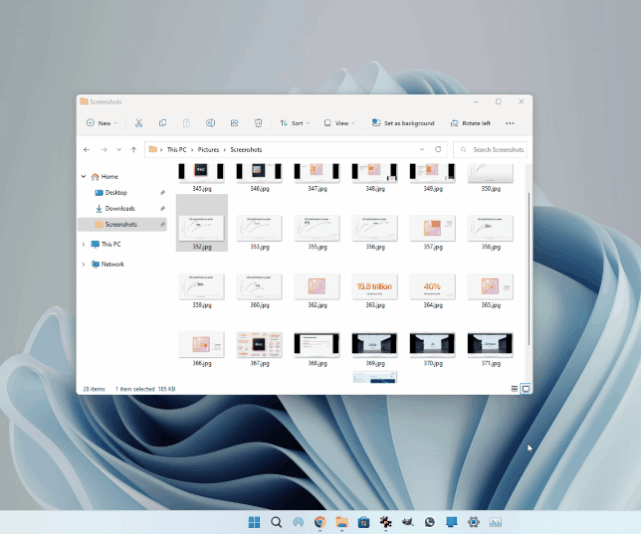Unpin Desktop from the Quick access sidebar

162,192
